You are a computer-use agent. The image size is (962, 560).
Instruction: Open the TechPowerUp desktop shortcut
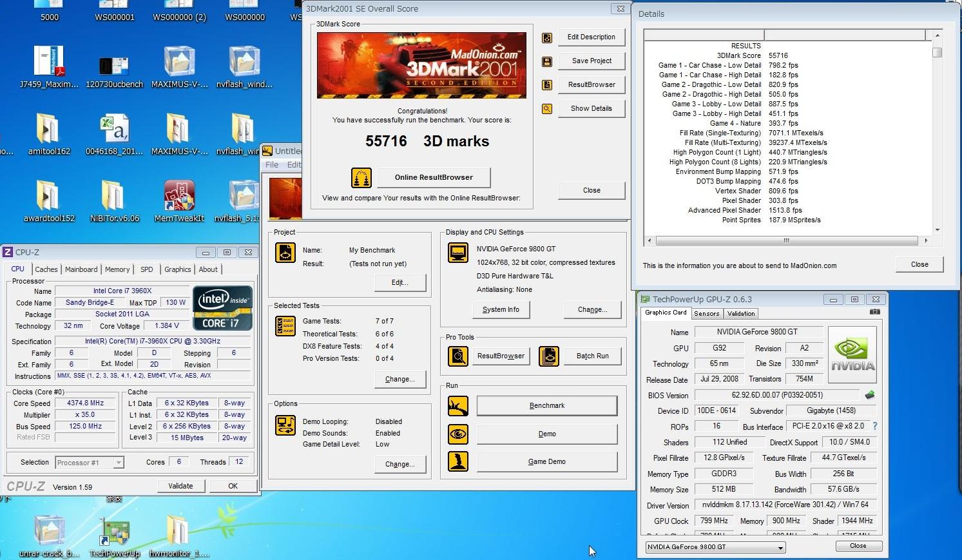point(115,536)
